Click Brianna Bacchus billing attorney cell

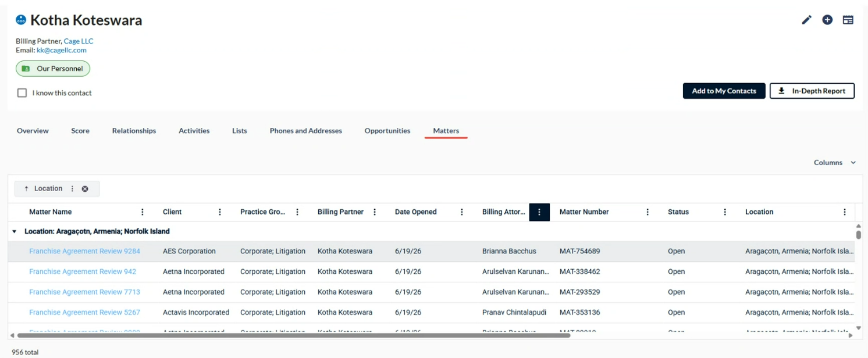(509, 252)
